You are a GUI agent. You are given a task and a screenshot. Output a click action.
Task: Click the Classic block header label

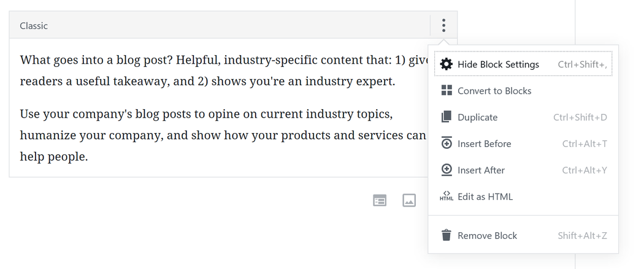tap(34, 26)
